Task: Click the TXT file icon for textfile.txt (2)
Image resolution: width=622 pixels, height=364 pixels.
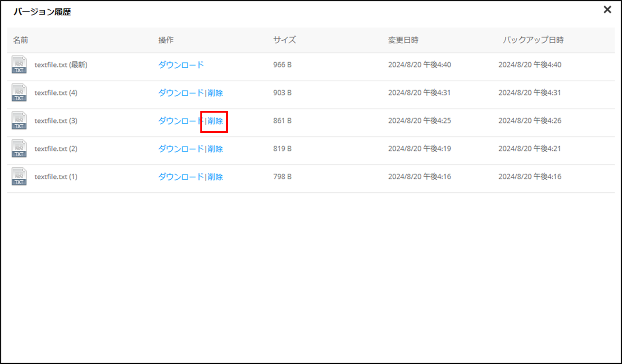Action: (x=19, y=148)
